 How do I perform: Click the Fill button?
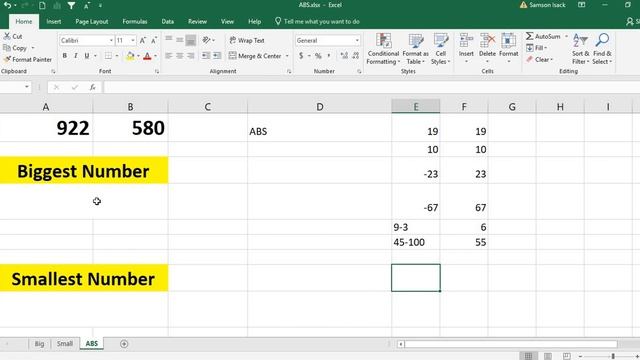tap(536, 48)
